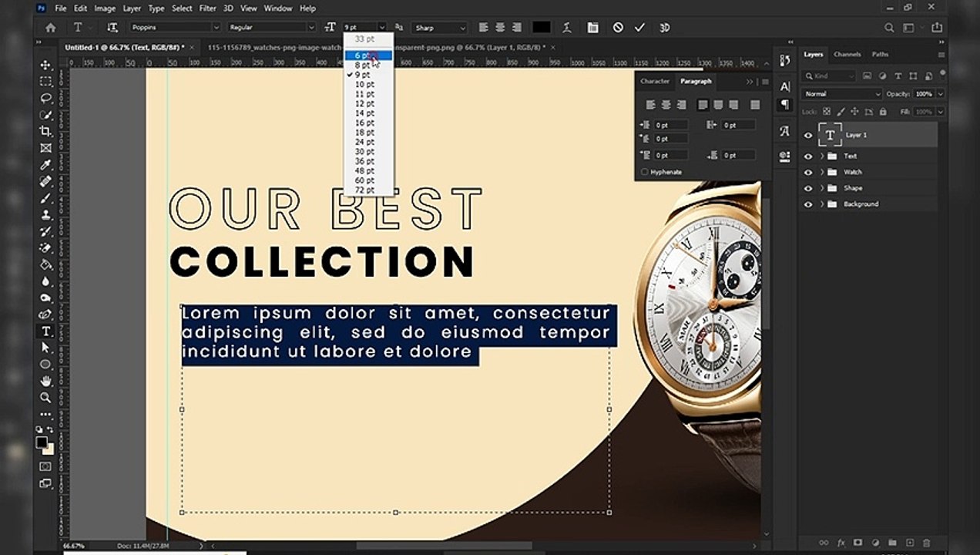Hide the Background group visibility eye
Image resolution: width=980 pixels, height=555 pixels.
(808, 204)
